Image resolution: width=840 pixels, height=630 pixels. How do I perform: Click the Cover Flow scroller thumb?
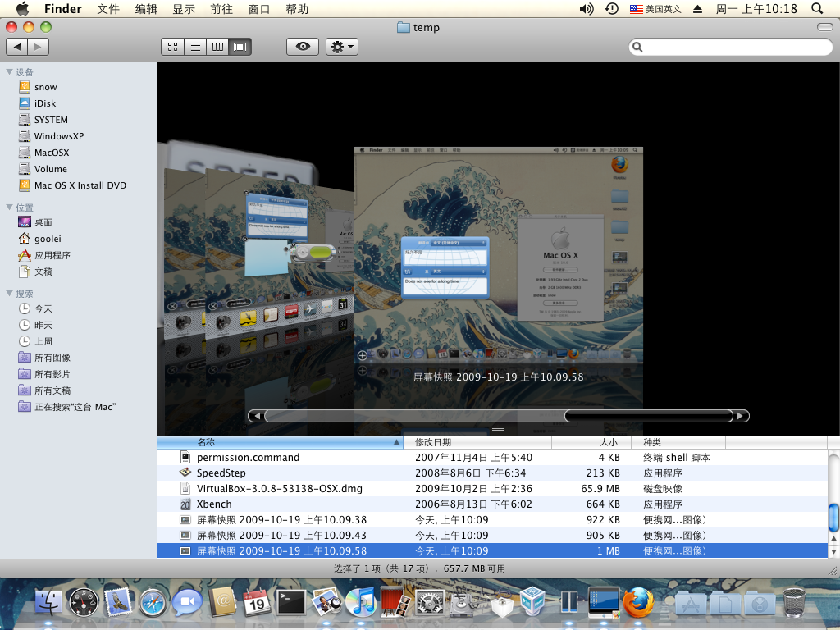click(x=649, y=416)
